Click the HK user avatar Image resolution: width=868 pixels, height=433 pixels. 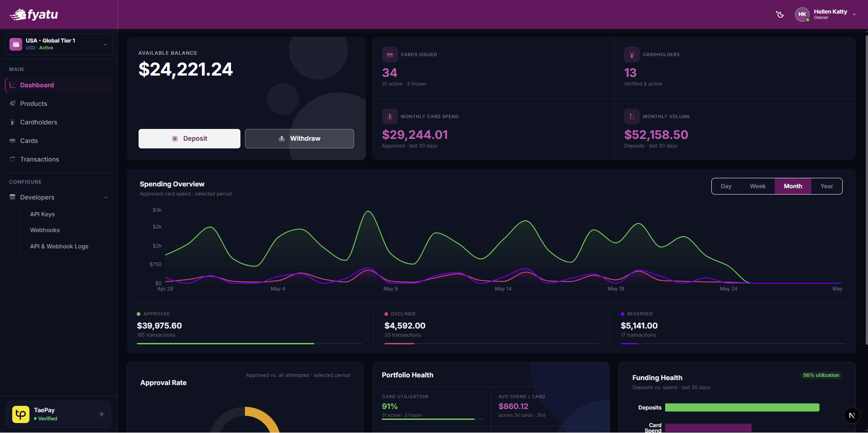[802, 14]
